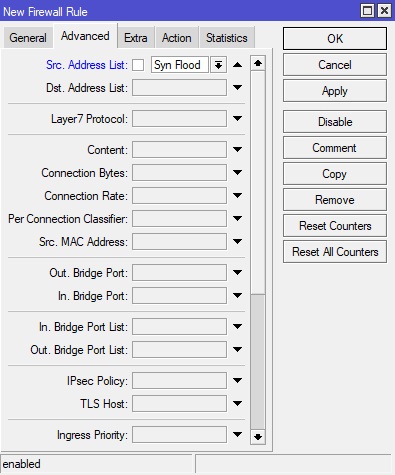Screen dimensions: 395x475
Task: Go to the Action tab
Action: [x=177, y=38]
